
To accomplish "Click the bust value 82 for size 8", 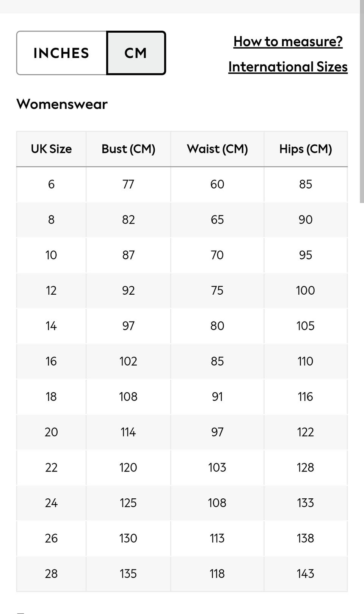I will click(x=128, y=220).
